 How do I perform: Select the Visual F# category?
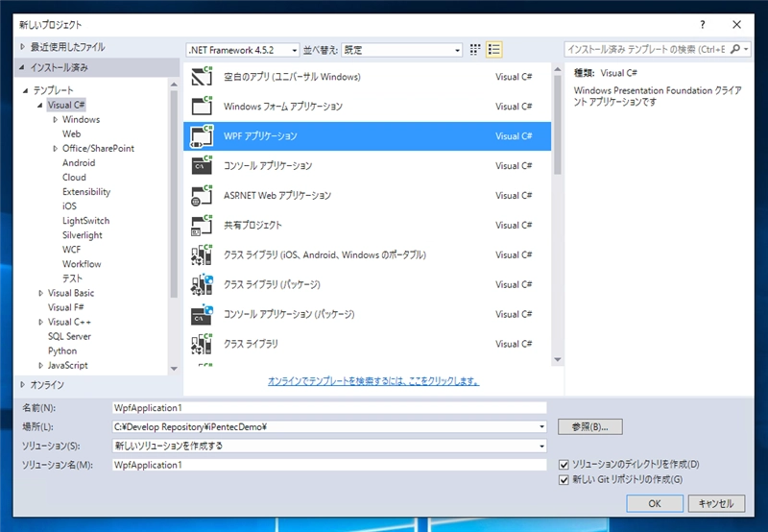[65, 307]
